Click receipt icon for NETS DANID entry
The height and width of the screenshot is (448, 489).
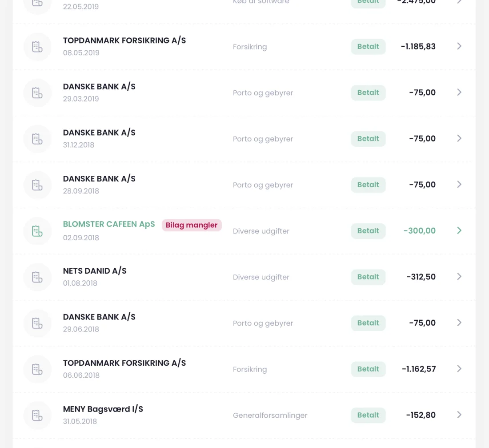point(37,277)
